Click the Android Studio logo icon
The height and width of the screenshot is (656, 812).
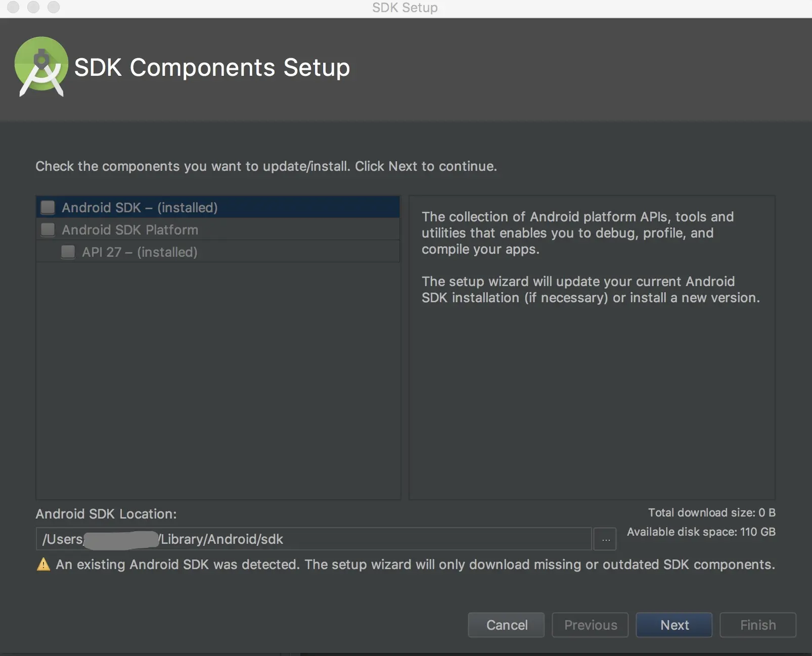(x=41, y=66)
